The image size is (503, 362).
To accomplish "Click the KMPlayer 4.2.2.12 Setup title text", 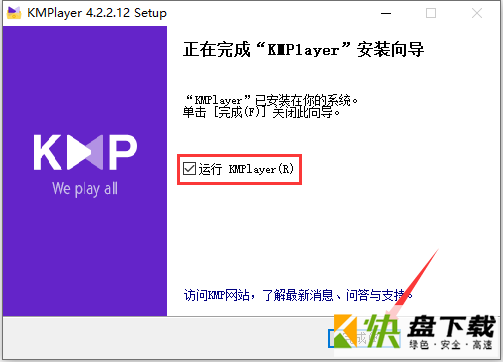I will pos(97,13).
